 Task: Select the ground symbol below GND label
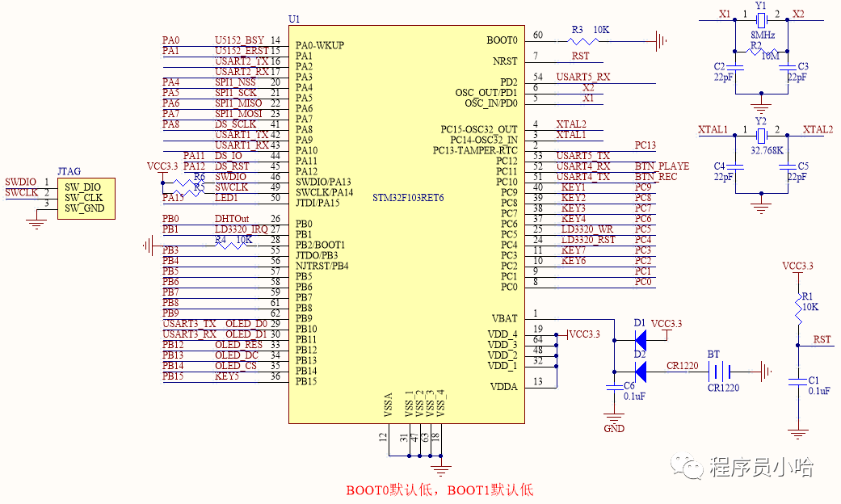614,416
